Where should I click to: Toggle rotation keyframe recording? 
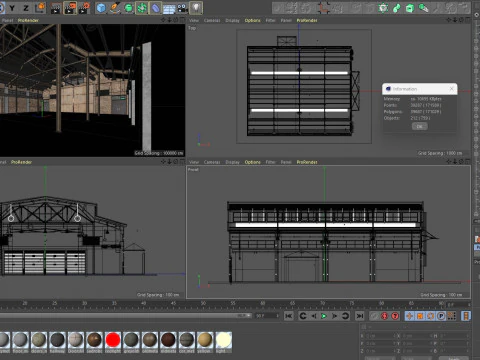(x=430, y=316)
